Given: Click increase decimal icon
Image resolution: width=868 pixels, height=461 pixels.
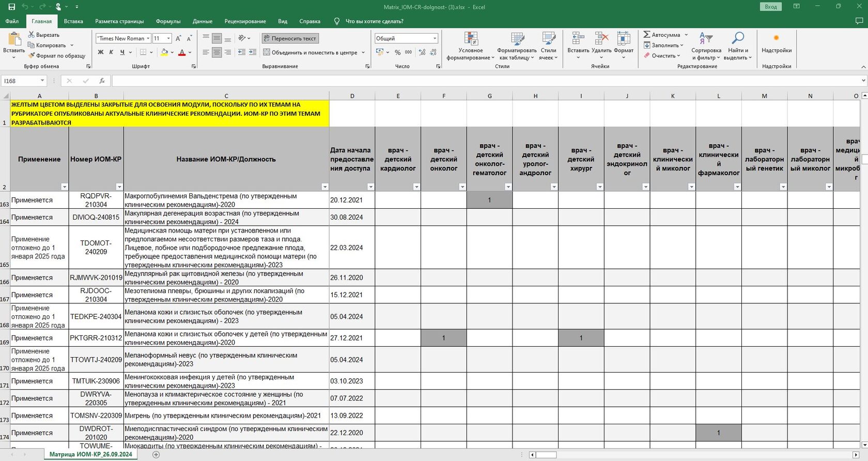Looking at the screenshot, I should click(422, 52).
